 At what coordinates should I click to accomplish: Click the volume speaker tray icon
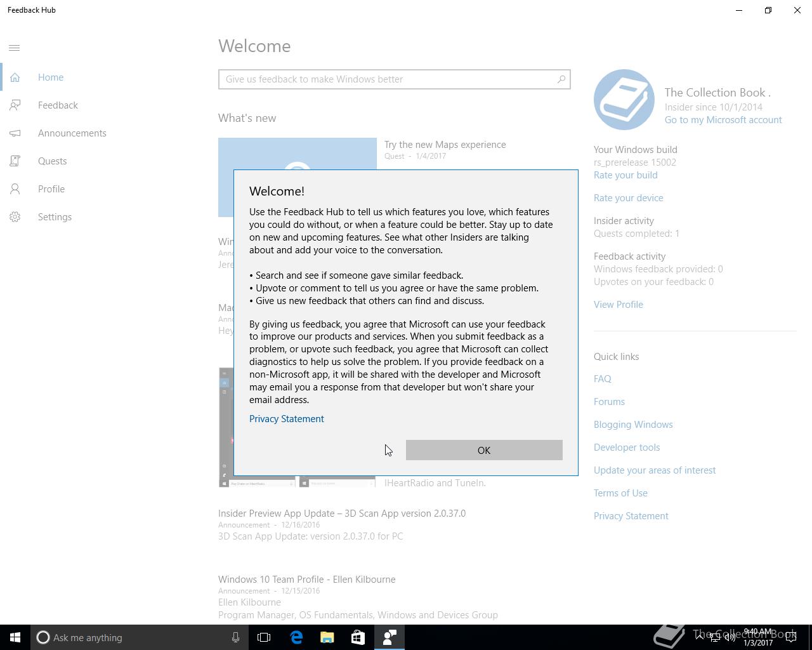pyautogui.click(x=730, y=637)
